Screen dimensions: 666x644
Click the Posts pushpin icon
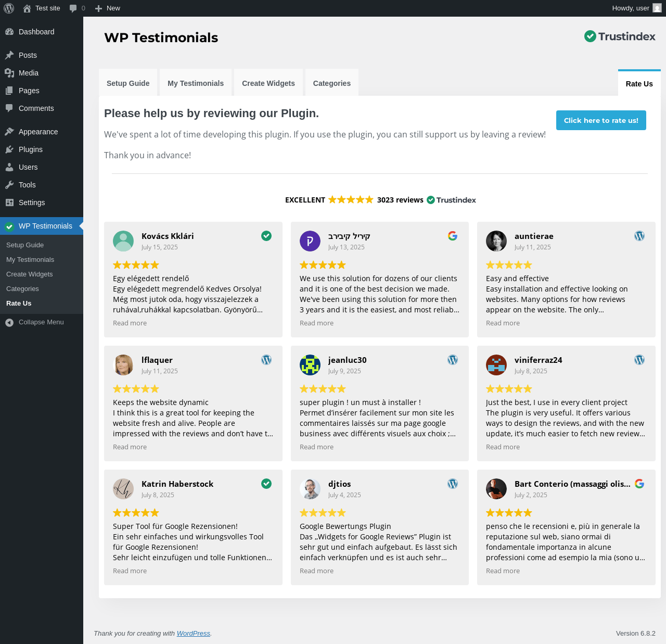(x=9, y=55)
